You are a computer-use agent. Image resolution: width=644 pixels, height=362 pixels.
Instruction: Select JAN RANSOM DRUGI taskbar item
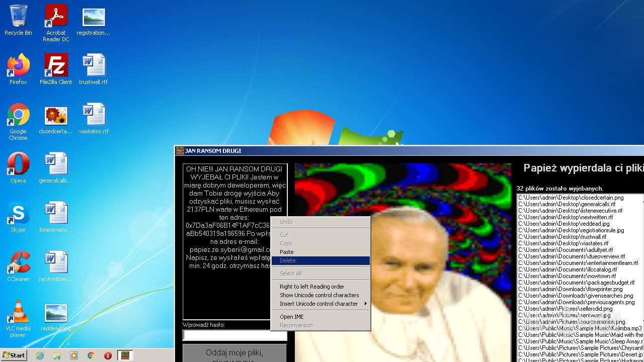(125, 355)
